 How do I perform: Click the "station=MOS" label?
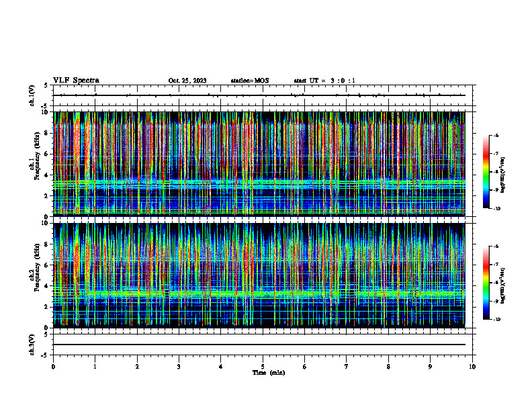tap(250, 81)
